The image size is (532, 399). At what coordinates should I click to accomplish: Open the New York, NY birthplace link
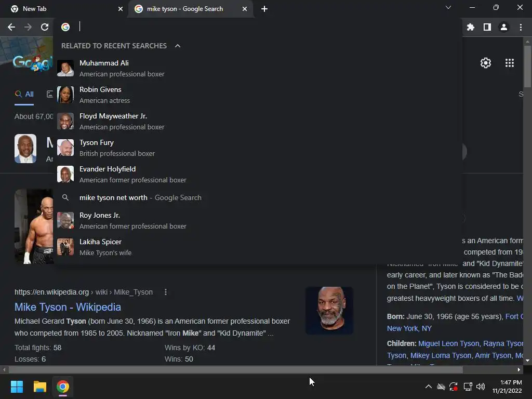click(409, 328)
